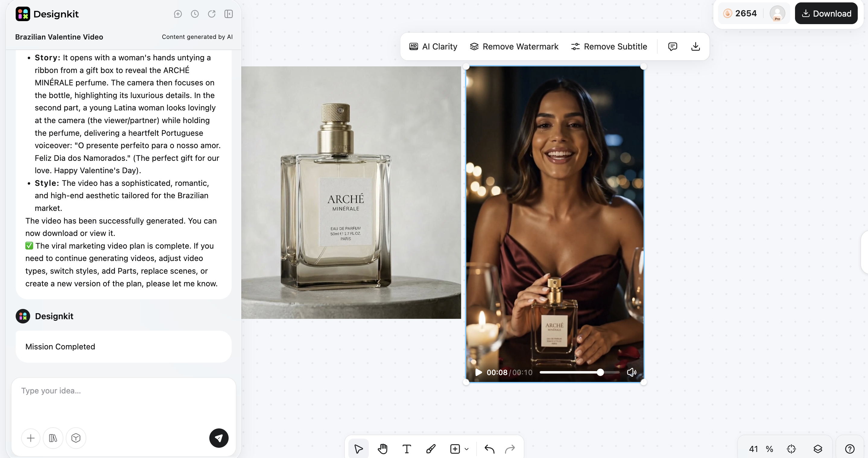Mute the video with the speaker icon
The image size is (868, 458).
[632, 372]
